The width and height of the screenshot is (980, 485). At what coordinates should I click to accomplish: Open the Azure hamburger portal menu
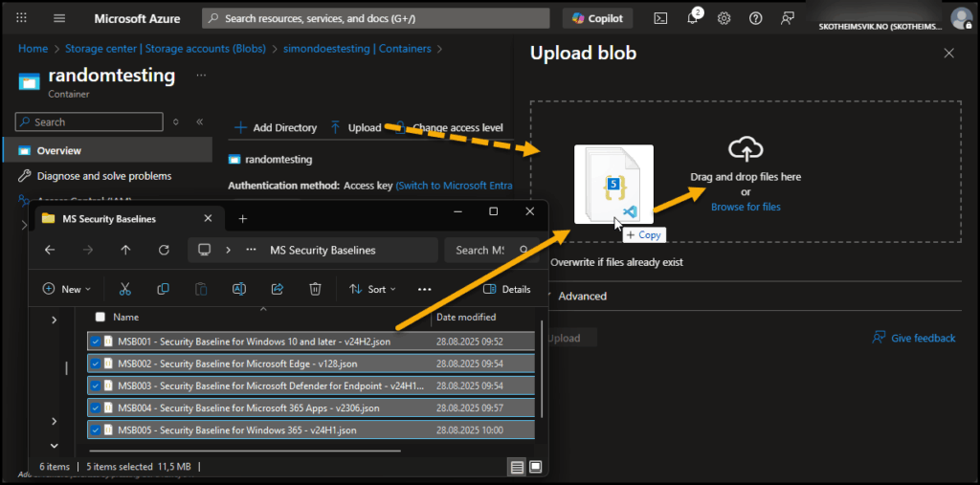(x=59, y=18)
